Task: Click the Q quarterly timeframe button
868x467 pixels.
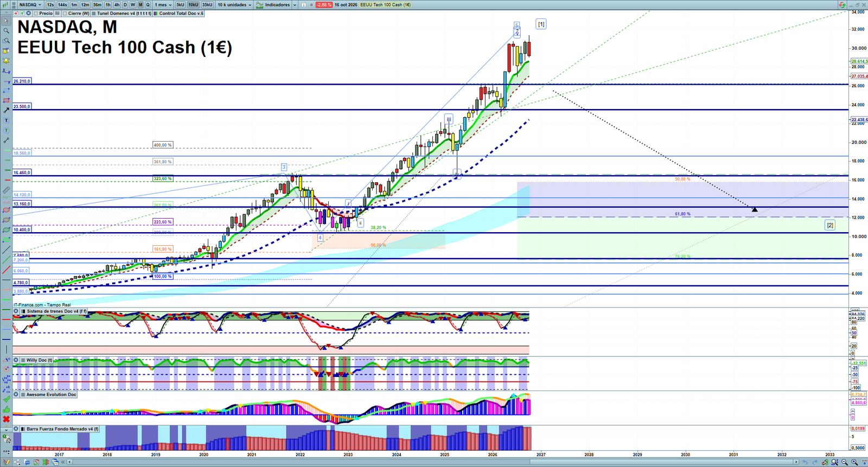Action: pyautogui.click(x=148, y=5)
